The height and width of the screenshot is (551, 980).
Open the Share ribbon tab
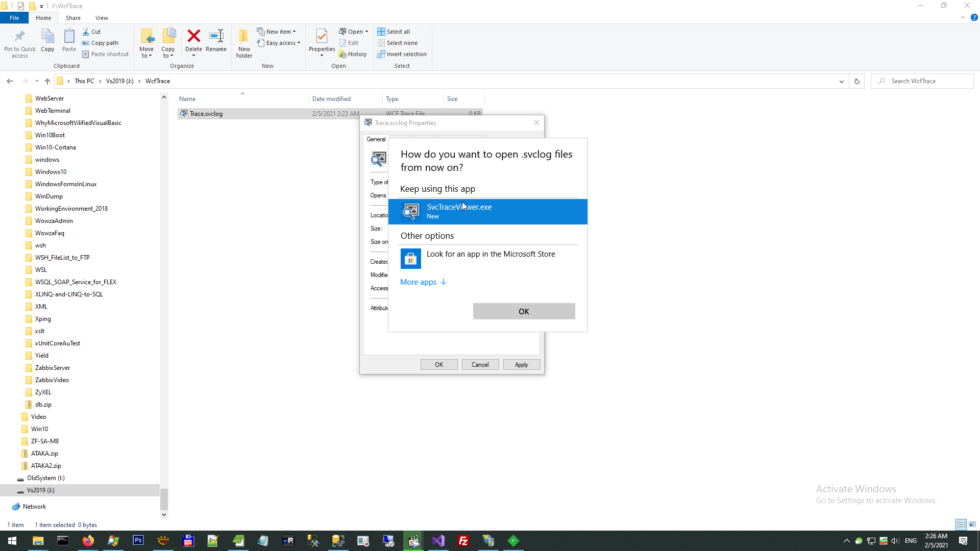tap(73, 18)
